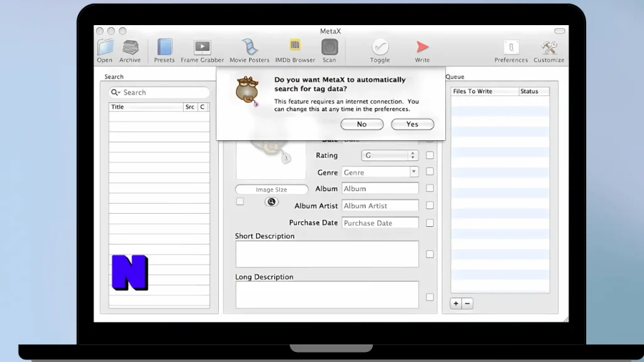Click the C column header

tap(203, 107)
